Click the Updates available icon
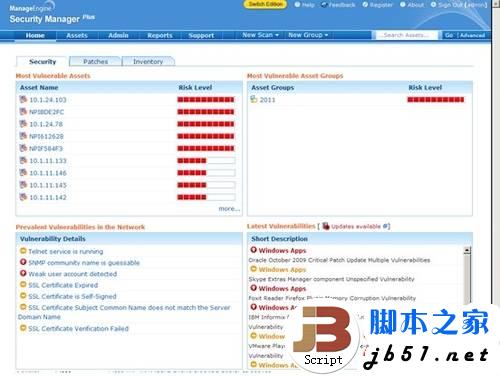 point(326,226)
